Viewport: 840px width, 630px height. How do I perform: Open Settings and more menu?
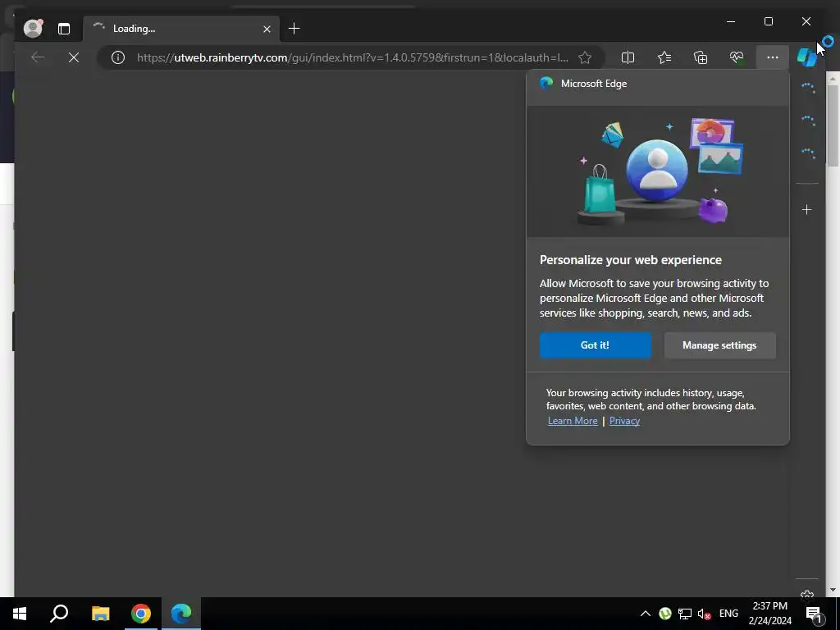pyautogui.click(x=773, y=57)
